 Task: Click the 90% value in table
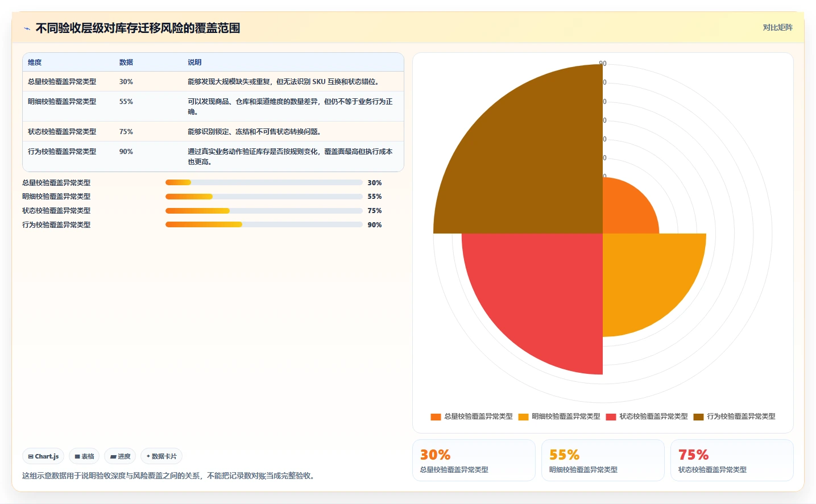tap(126, 152)
